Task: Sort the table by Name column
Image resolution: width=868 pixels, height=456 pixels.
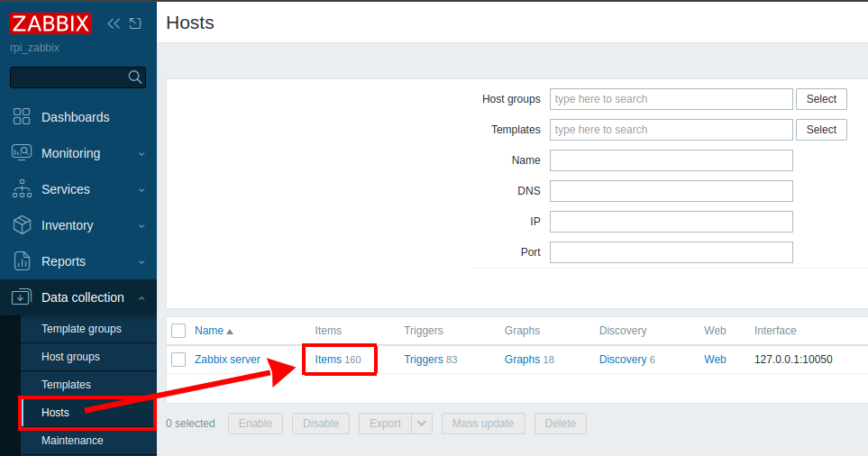Action: 209,331
